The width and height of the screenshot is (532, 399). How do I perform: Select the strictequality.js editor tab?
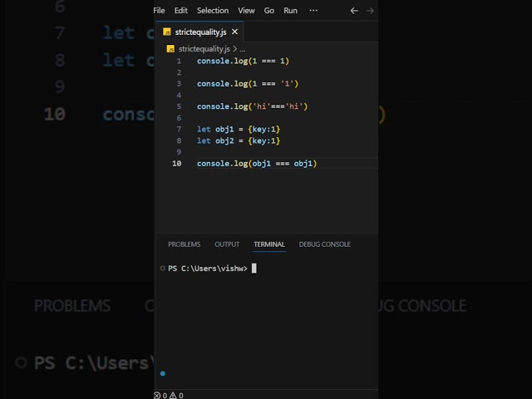(199, 32)
